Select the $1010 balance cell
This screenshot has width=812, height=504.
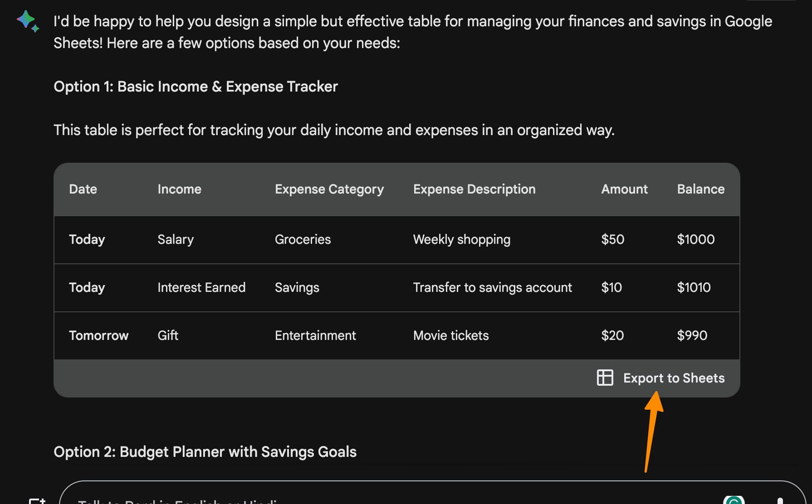pos(694,287)
